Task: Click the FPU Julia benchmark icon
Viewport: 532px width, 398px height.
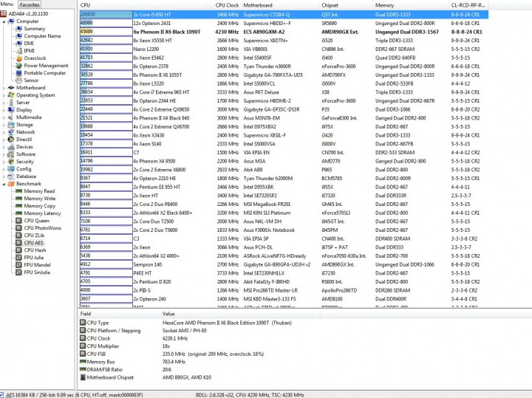Action: 19,258
